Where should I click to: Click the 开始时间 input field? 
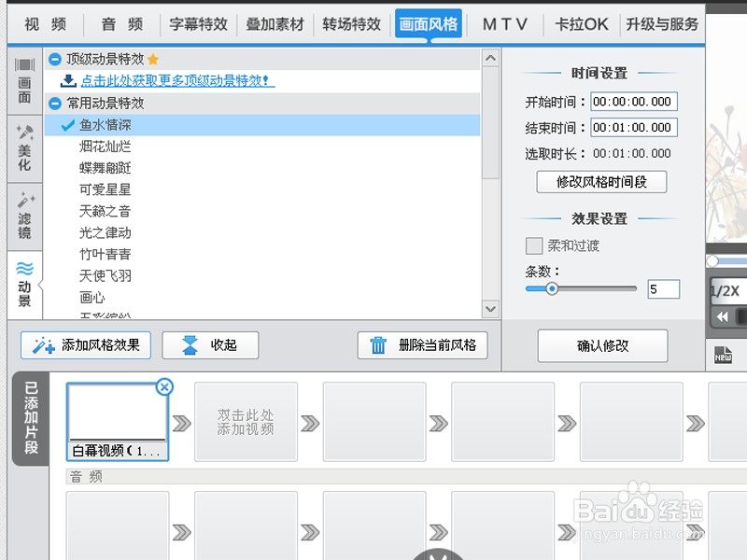pos(634,102)
